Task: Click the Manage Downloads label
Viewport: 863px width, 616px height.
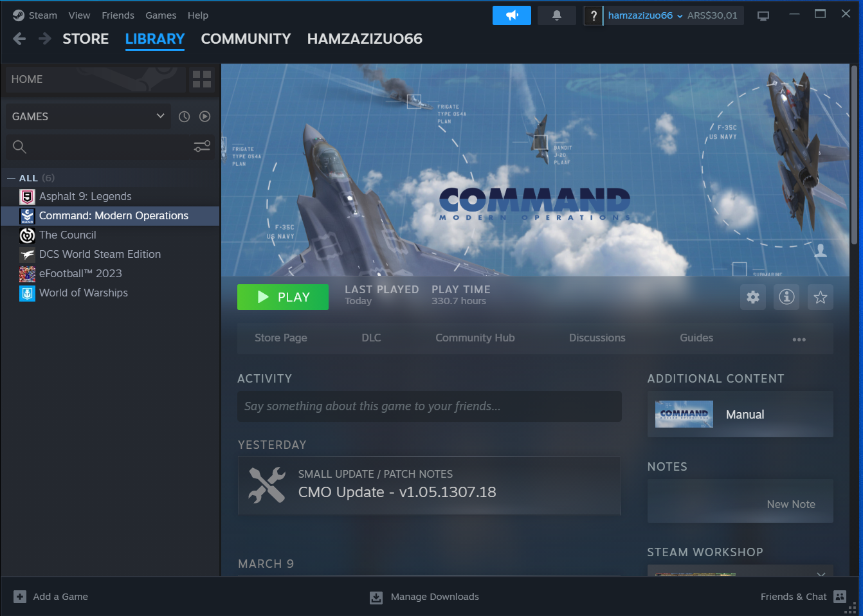Action: pyautogui.click(x=435, y=597)
